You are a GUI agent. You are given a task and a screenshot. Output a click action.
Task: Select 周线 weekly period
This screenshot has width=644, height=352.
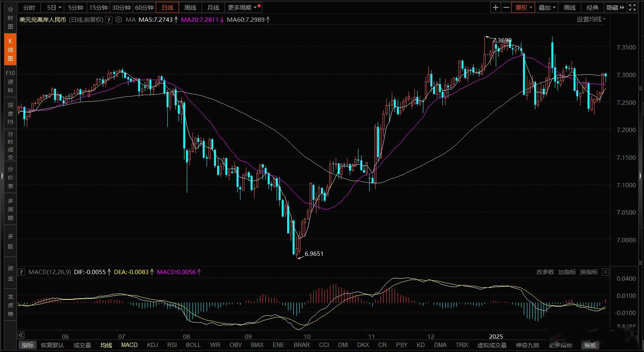pos(190,7)
